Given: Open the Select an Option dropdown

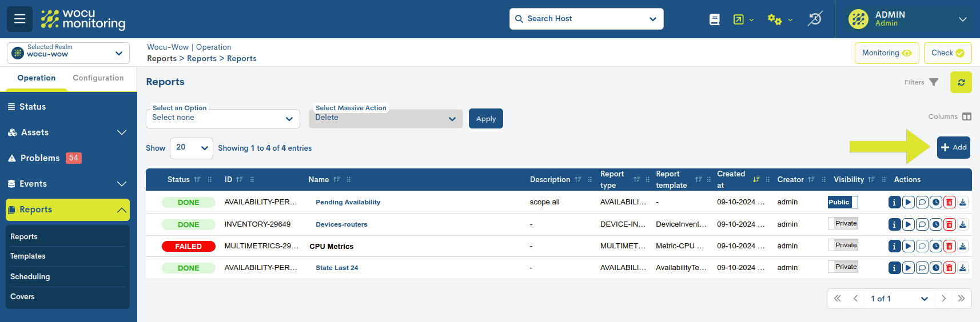Looking at the screenshot, I should (222, 118).
